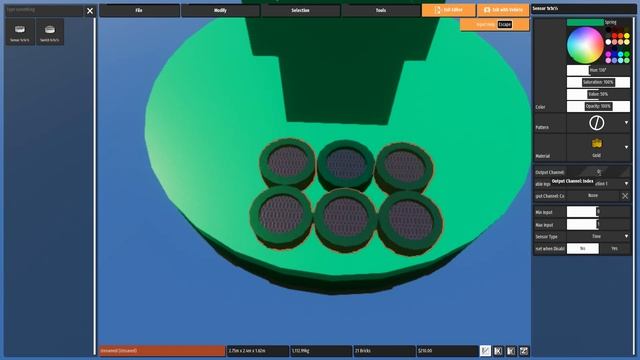Click the input channel None field

pos(593,196)
